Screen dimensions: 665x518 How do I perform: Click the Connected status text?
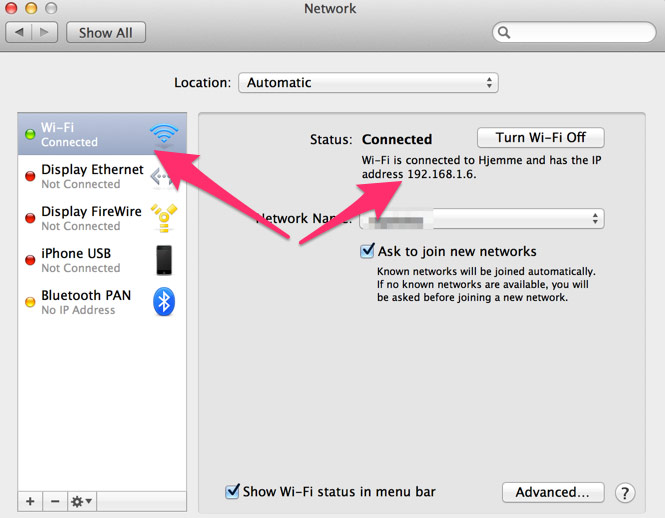tap(397, 139)
